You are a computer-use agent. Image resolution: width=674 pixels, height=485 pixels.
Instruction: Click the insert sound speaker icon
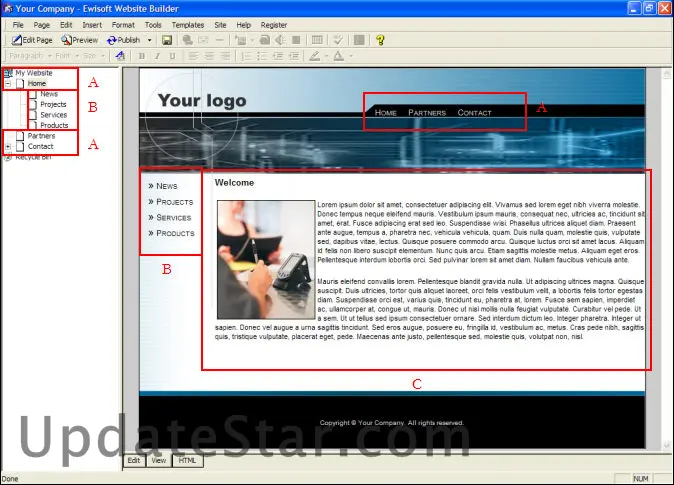[x=280, y=40]
